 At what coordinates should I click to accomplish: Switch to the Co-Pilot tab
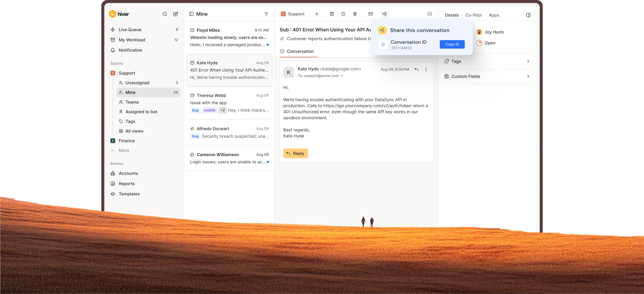[x=473, y=15]
